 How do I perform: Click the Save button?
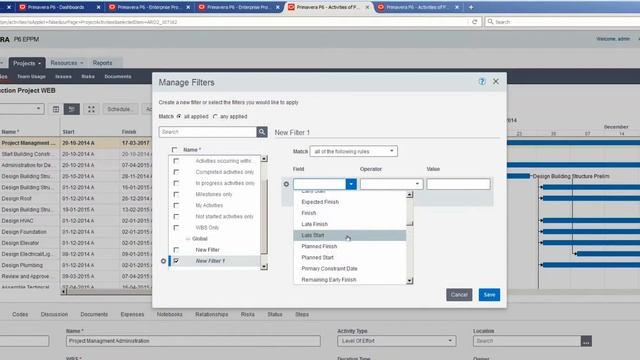click(489, 295)
